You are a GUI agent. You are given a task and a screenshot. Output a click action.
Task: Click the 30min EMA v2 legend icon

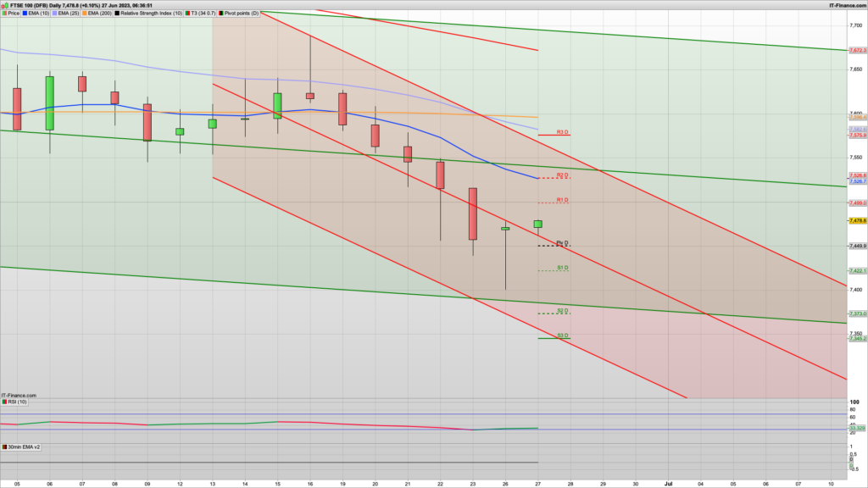point(5,446)
